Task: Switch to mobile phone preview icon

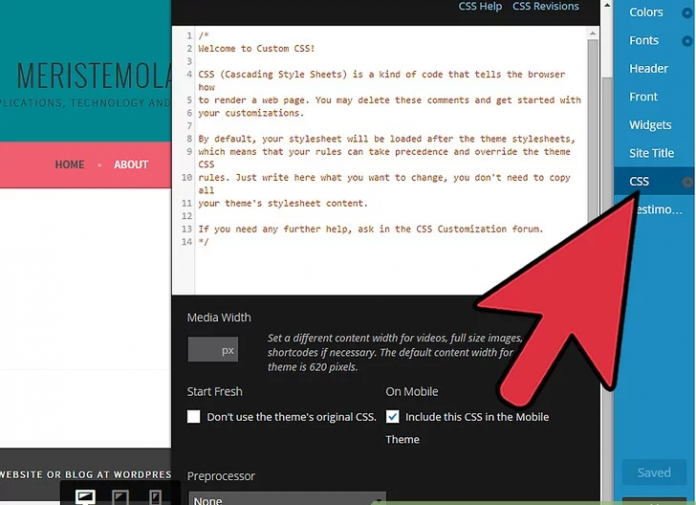Action: click(155, 496)
